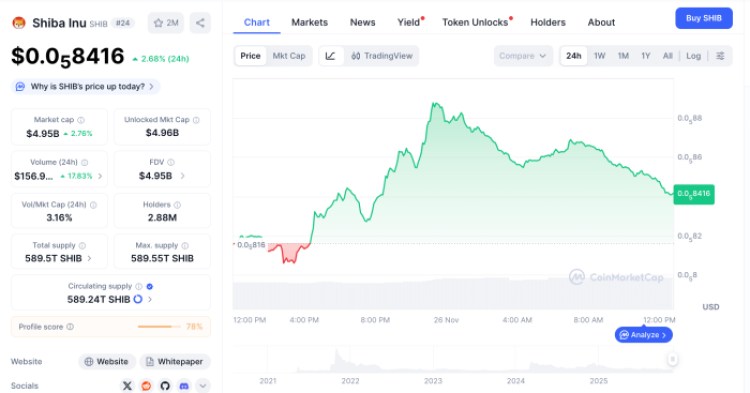Expand Volume (24h) details arrow

[100, 176]
